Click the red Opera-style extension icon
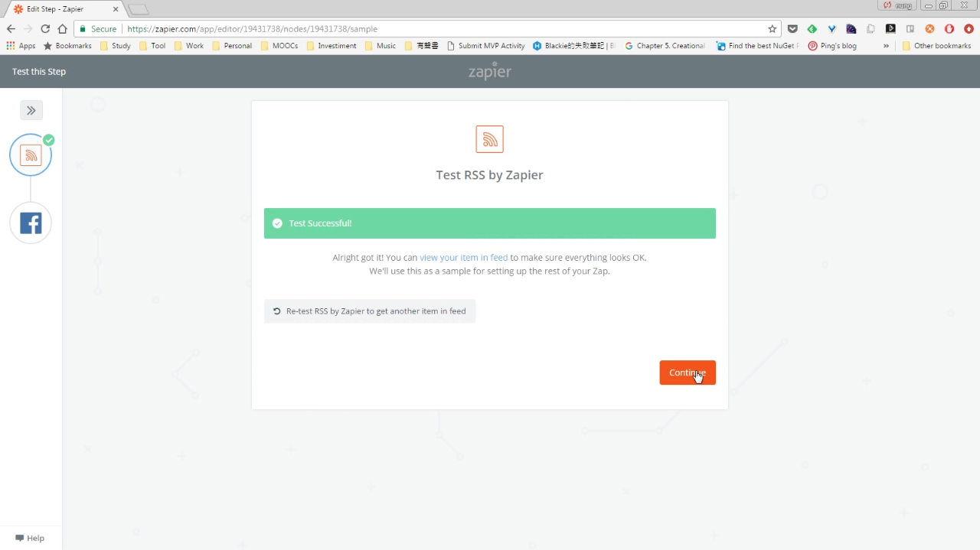 [949, 29]
